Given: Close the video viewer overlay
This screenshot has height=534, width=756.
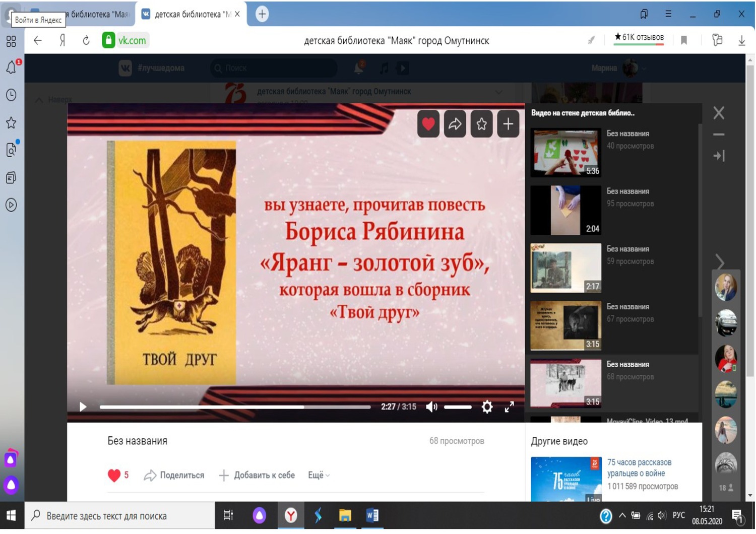Looking at the screenshot, I should [719, 113].
